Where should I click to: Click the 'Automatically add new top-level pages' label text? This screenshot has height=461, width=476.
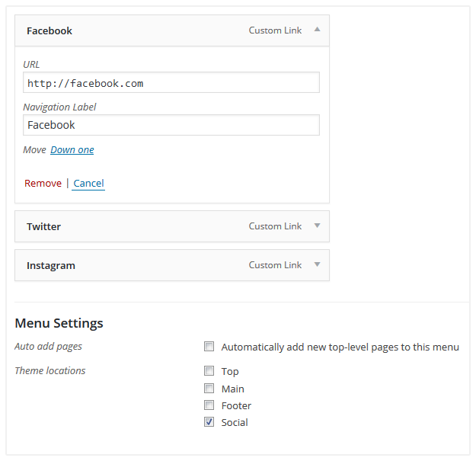pyautogui.click(x=340, y=347)
